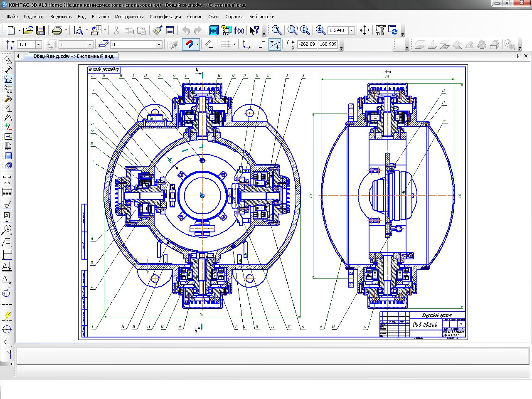Open the print options dropdown arrow
Screen dimensions: 532x399
point(66,30)
